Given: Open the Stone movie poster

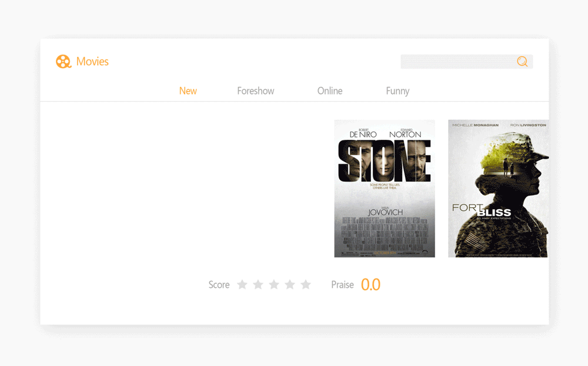Looking at the screenshot, I should 385,189.
